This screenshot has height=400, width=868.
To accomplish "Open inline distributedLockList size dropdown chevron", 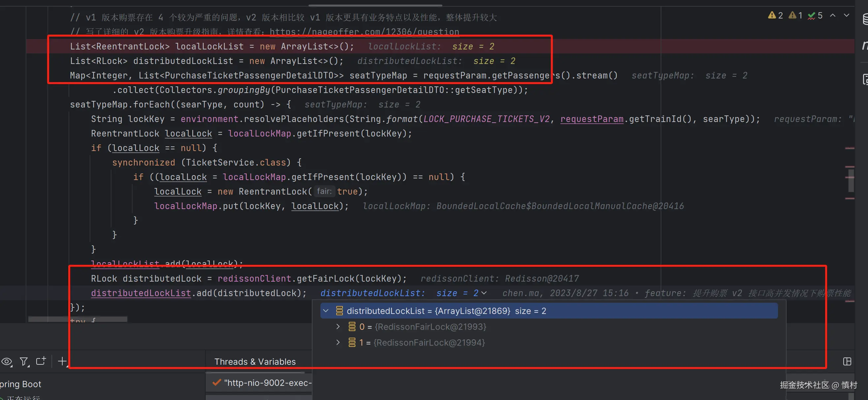I will pos(484,293).
